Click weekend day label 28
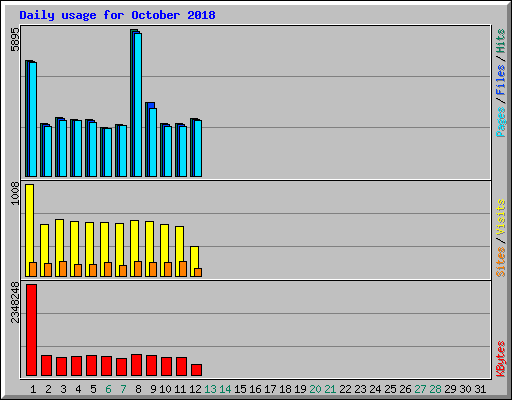This screenshot has width=512, height=400. click(x=435, y=389)
